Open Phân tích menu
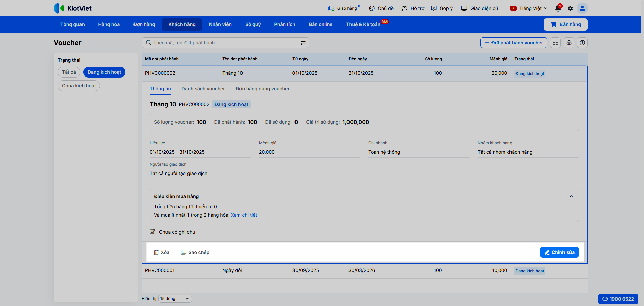 tap(285, 24)
